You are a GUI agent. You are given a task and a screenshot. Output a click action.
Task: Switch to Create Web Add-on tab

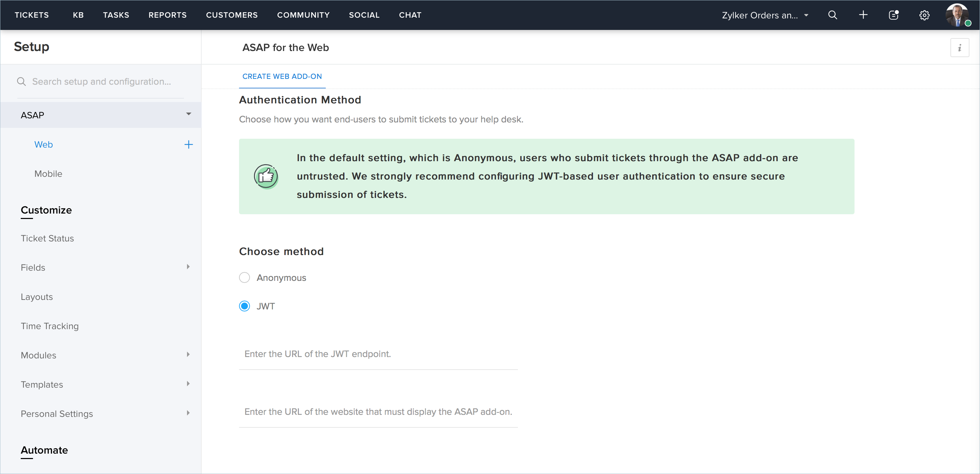click(x=282, y=77)
